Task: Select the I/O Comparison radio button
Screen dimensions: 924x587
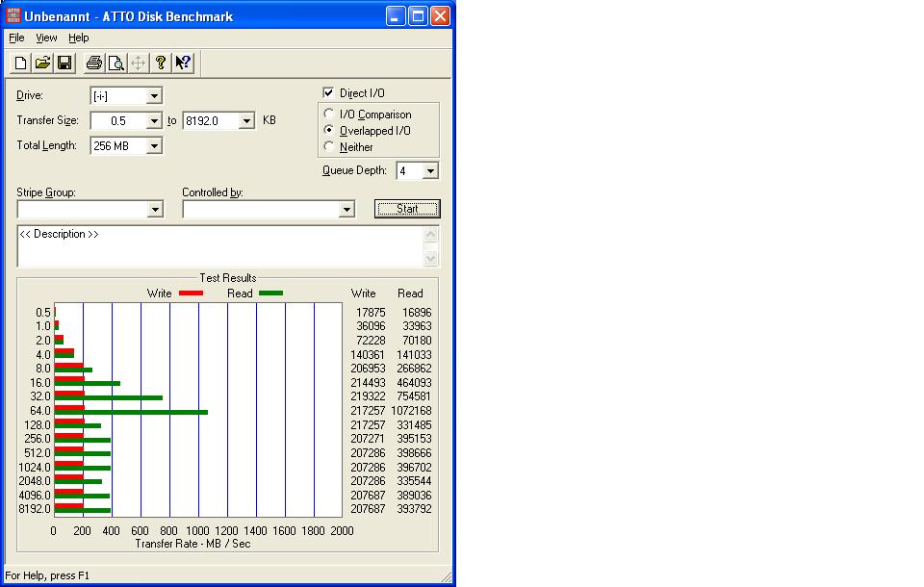Action: pos(329,114)
